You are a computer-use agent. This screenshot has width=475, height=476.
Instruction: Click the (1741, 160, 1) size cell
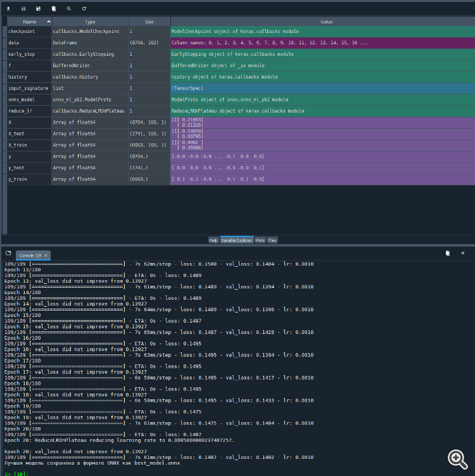(149, 134)
